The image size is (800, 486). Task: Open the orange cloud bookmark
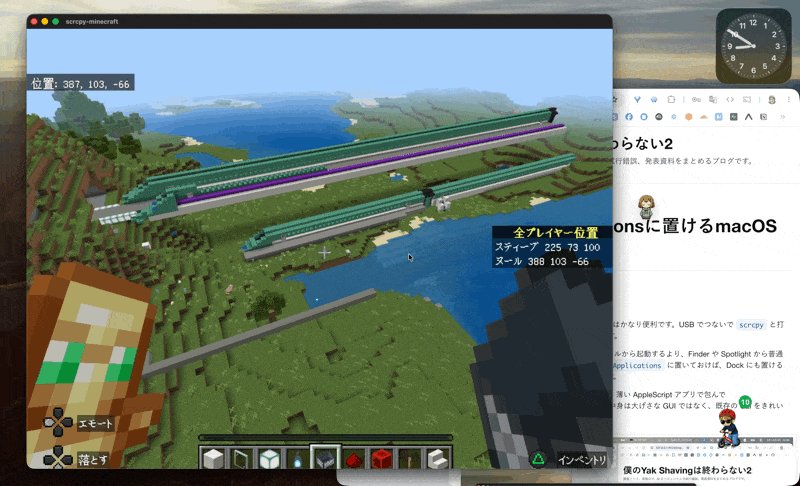704,117
